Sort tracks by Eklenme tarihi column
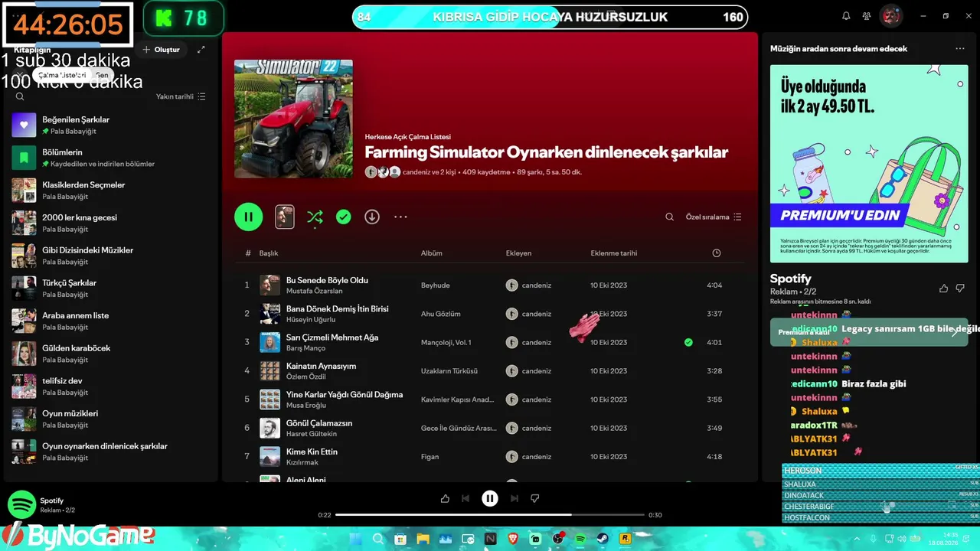 [x=613, y=253]
